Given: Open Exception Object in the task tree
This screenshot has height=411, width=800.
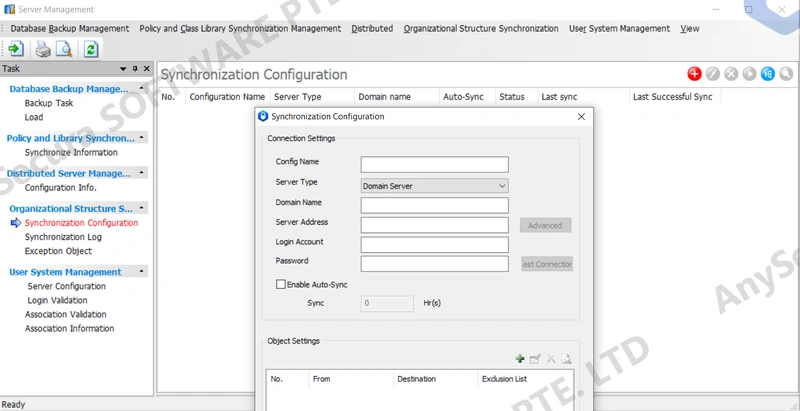Looking at the screenshot, I should point(58,251).
